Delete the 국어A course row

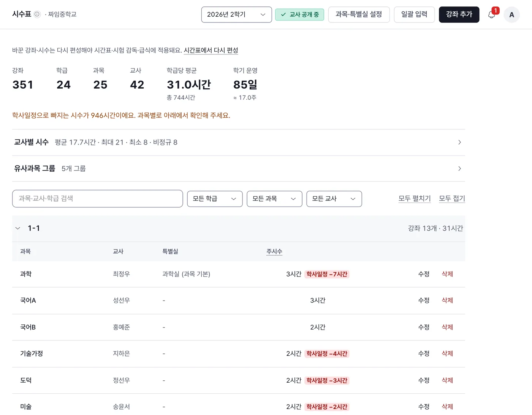click(447, 301)
